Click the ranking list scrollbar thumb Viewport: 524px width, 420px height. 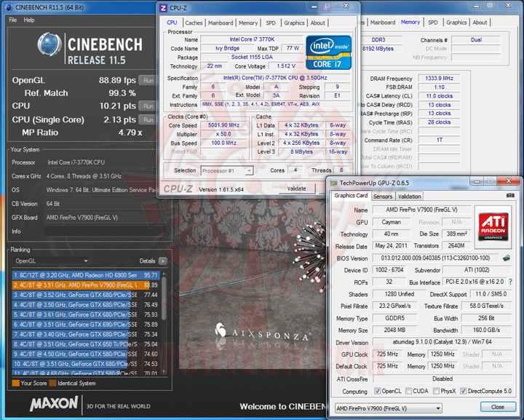point(164,300)
